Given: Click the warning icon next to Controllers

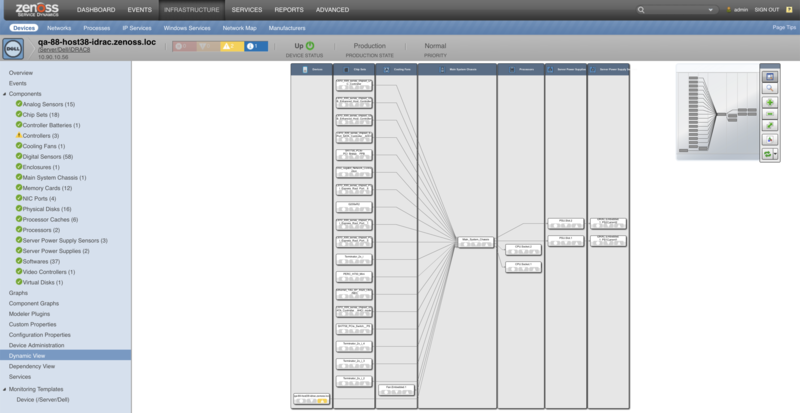Looking at the screenshot, I should (19, 135).
